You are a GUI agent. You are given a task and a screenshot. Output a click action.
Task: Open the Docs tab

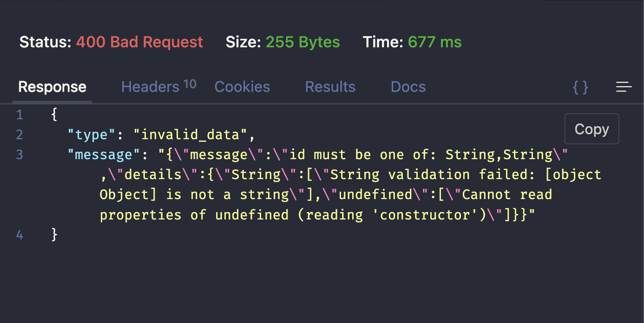click(x=407, y=87)
